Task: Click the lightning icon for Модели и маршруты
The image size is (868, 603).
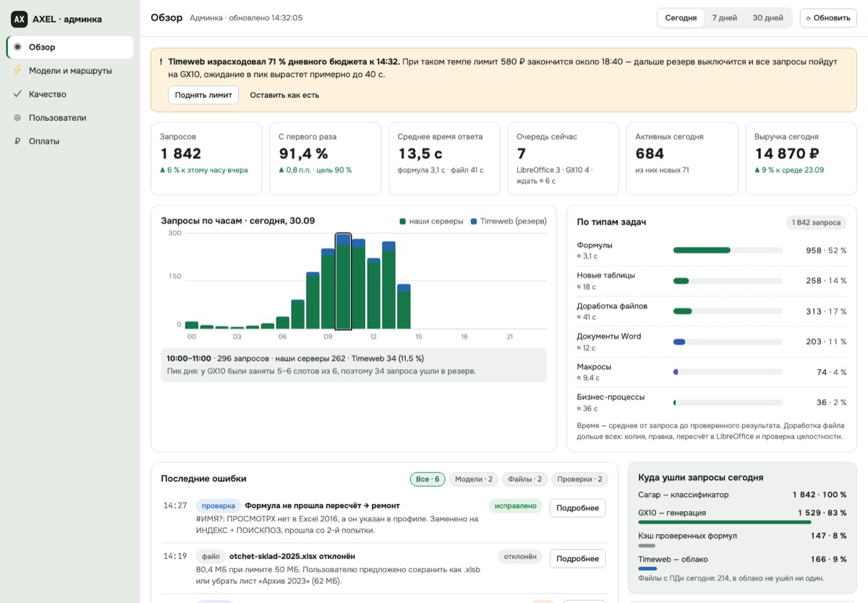Action: 17,71
